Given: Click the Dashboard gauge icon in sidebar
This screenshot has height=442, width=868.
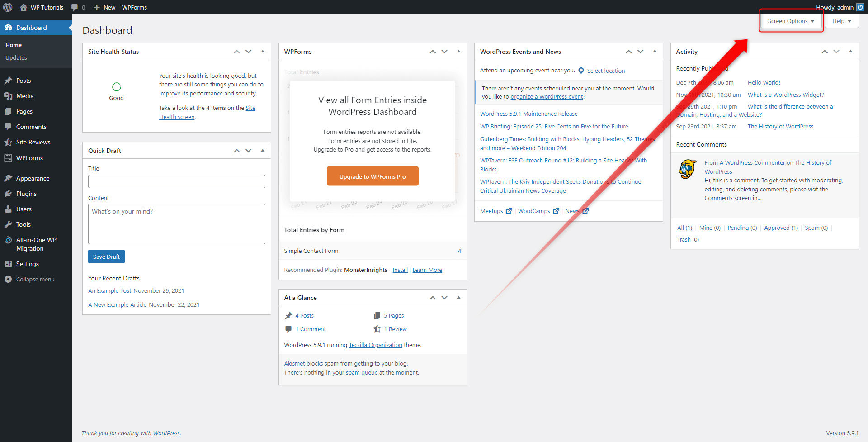Looking at the screenshot, I should [8, 28].
